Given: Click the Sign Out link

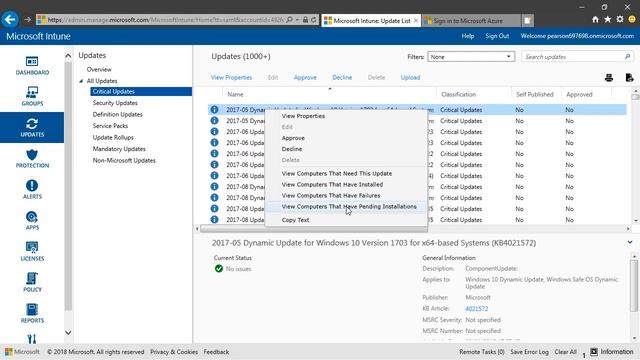Looking at the screenshot, I should (497, 36).
